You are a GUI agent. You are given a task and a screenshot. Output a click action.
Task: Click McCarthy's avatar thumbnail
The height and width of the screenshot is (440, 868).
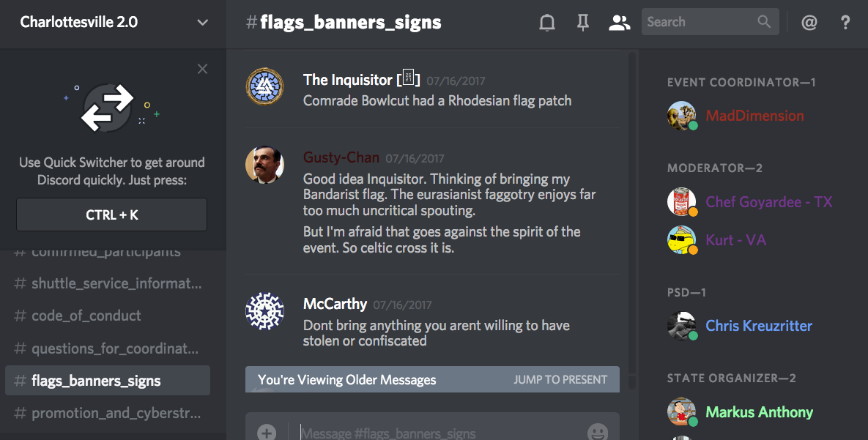[264, 310]
